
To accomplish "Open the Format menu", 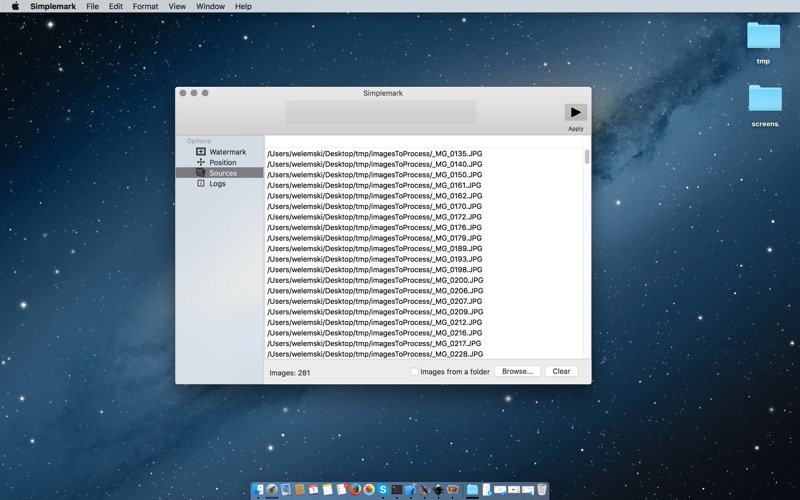I will click(145, 6).
